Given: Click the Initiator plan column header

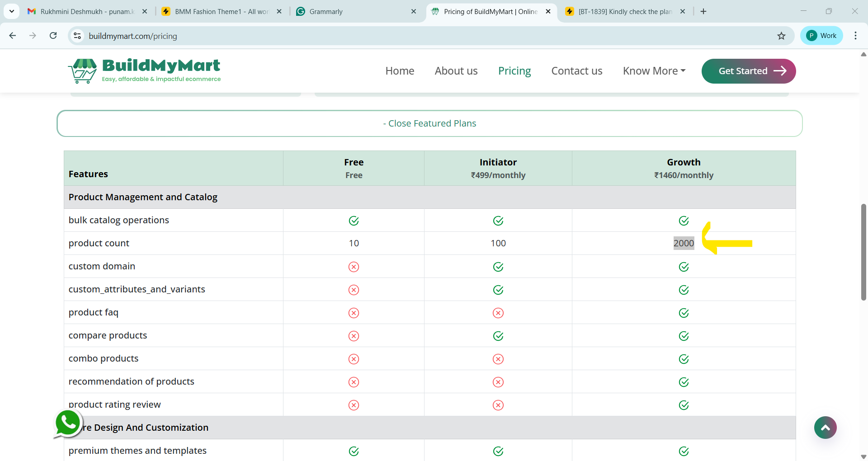Looking at the screenshot, I should [498, 168].
